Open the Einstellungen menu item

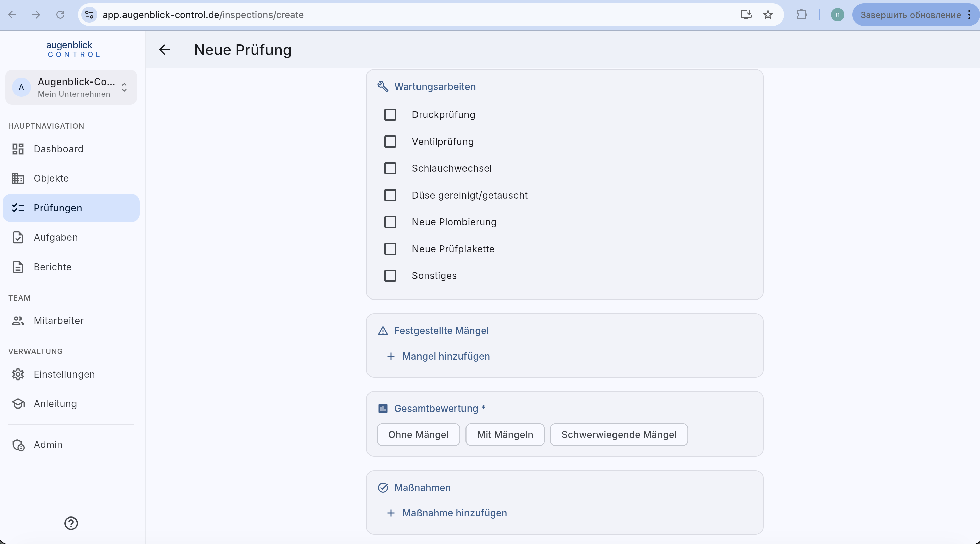pos(71,374)
